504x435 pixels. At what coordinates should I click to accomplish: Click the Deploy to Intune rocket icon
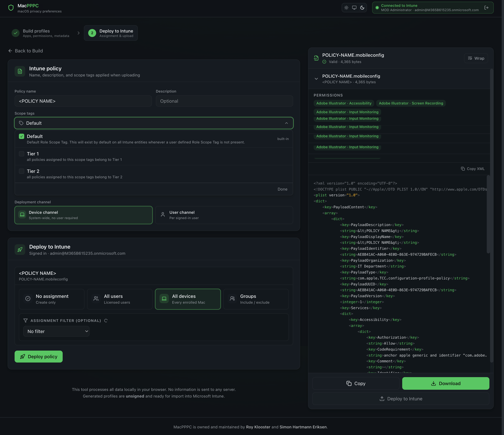coord(20,250)
